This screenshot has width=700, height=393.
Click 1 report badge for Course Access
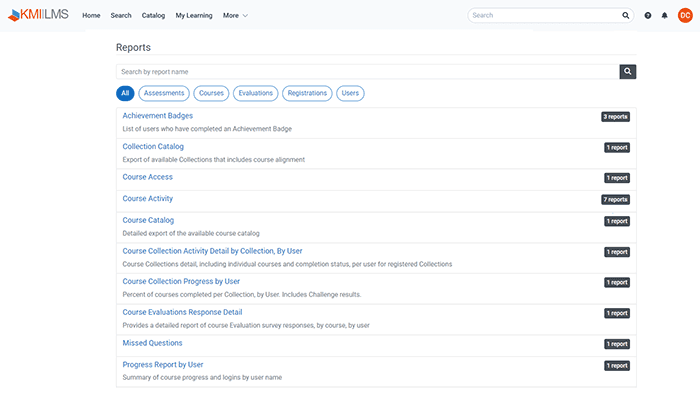coord(617,178)
